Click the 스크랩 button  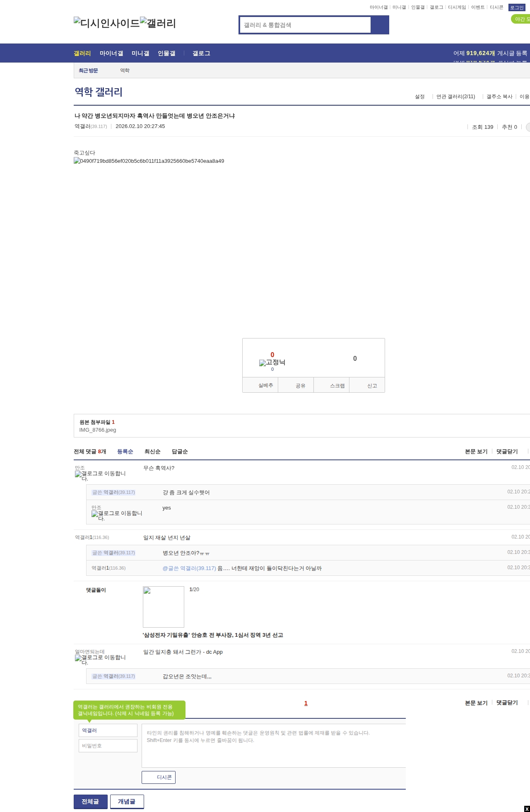[x=332, y=385]
